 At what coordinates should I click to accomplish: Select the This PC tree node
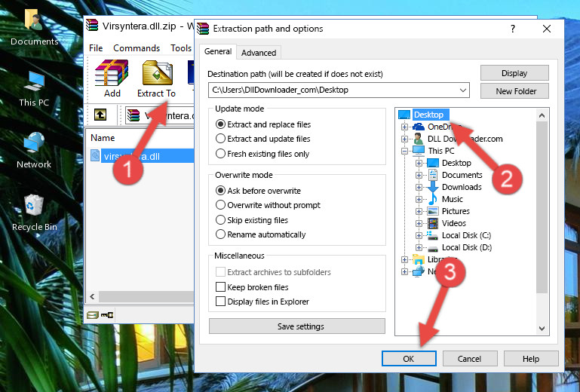441,151
